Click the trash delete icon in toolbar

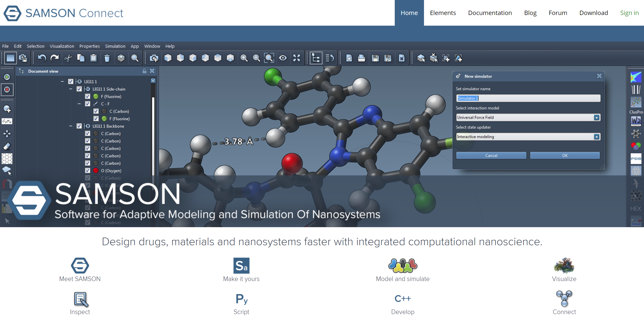107,58
